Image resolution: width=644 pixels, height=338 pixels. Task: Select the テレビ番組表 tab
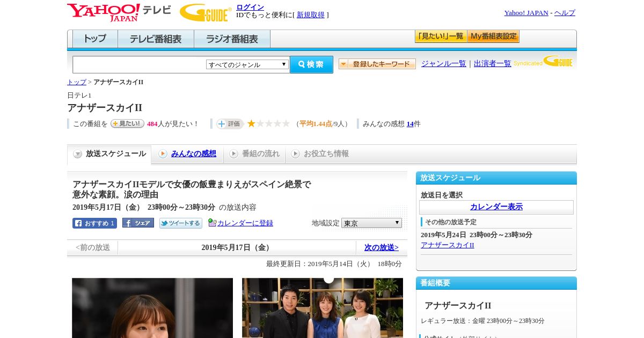[x=156, y=39]
